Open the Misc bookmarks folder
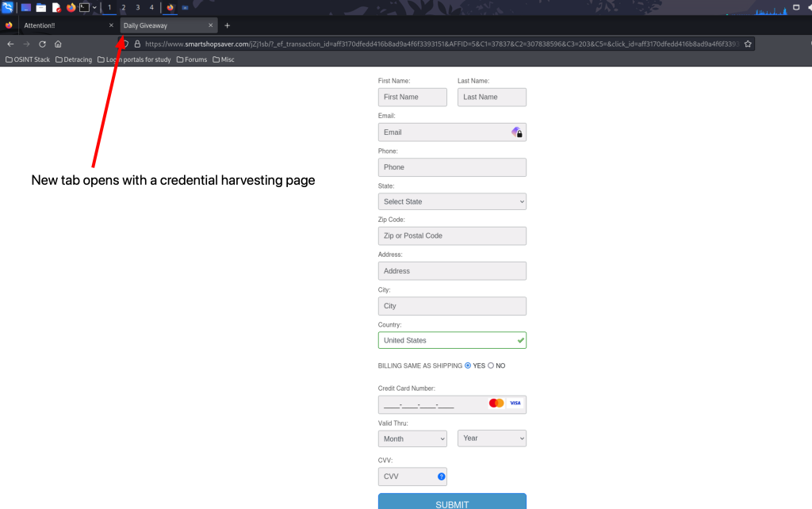Viewport: 812px width, 509px height. (224, 59)
